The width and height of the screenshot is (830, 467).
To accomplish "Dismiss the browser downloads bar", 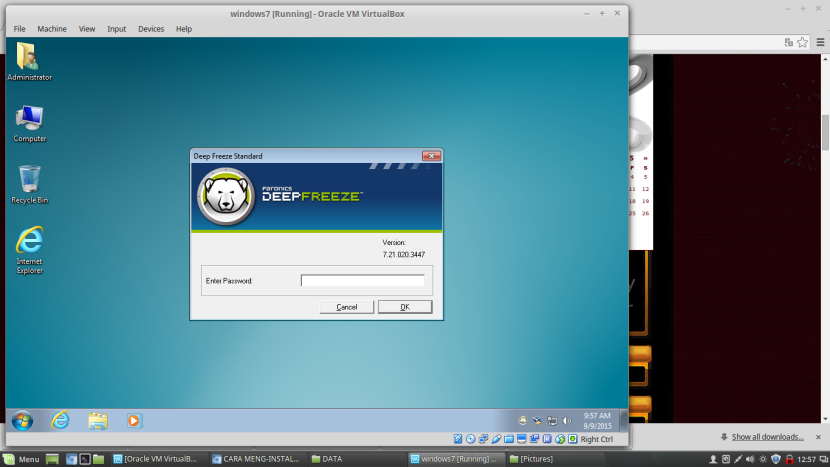I will click(x=818, y=437).
